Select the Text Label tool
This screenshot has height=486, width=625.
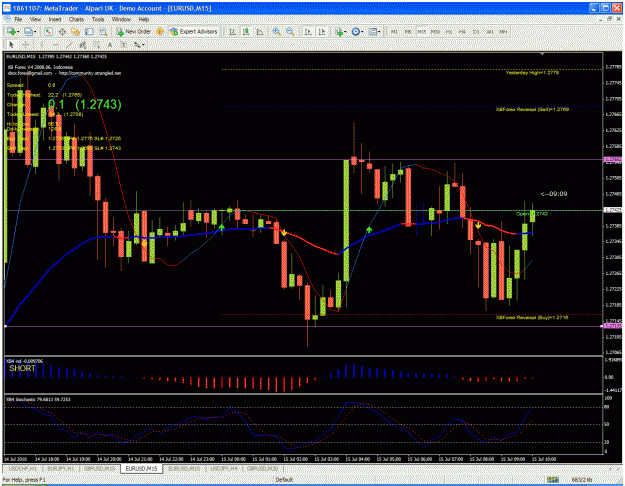pyautogui.click(x=124, y=45)
